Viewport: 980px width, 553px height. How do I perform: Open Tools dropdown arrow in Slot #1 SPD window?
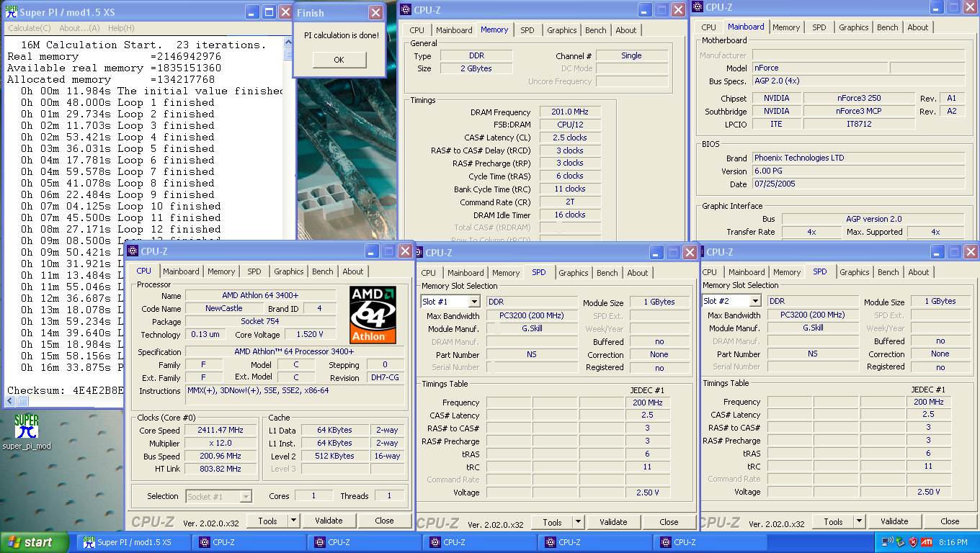point(579,522)
